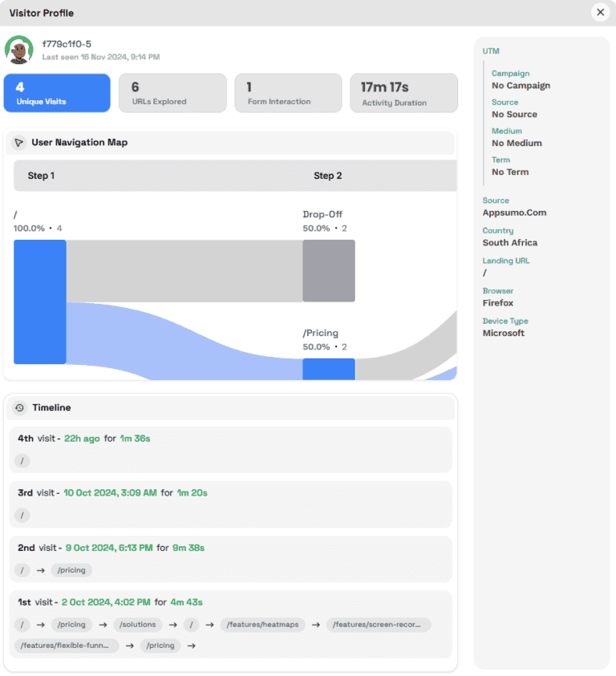
Task: Click the Timeline history clock icon
Action: pos(19,408)
